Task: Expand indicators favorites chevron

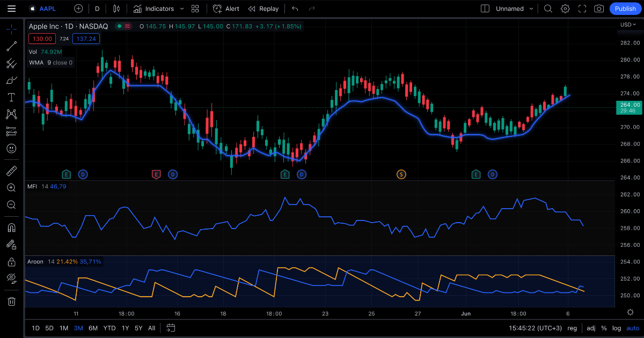Action: point(182,9)
